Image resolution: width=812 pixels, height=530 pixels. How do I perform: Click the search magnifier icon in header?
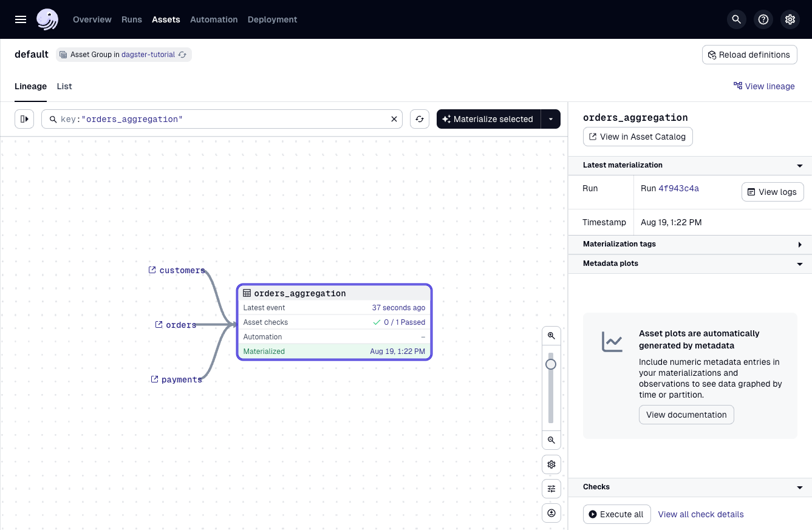point(737,19)
